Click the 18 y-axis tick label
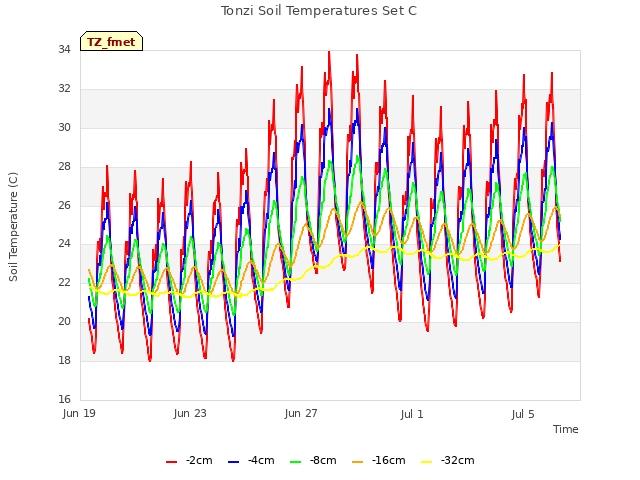The height and width of the screenshot is (480, 640). 64,360
